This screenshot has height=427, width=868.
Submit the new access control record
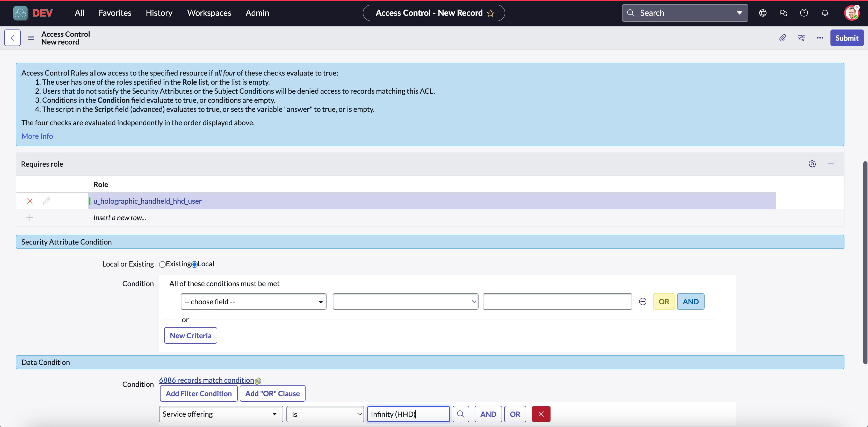pyautogui.click(x=847, y=38)
